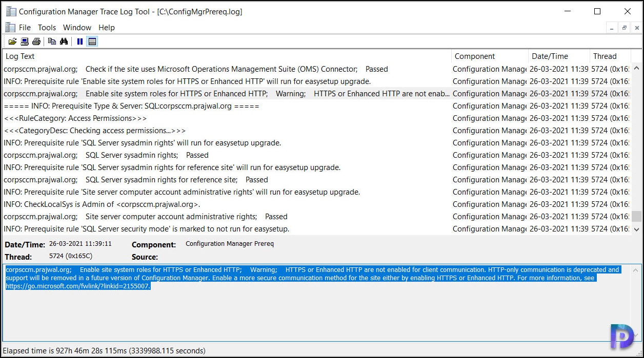Click Component cell of the OMS Connector row
This screenshot has height=358, width=644.
click(490, 69)
